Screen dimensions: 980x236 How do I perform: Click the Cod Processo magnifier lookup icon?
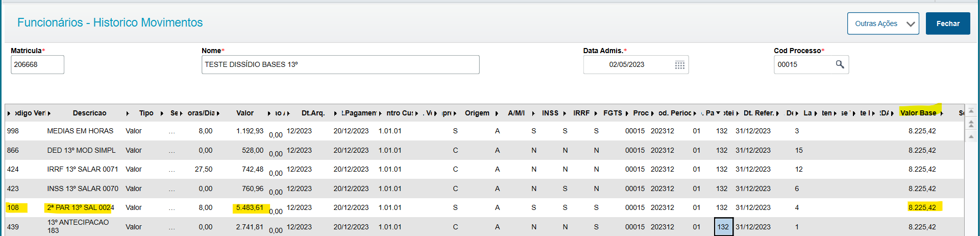[839, 64]
